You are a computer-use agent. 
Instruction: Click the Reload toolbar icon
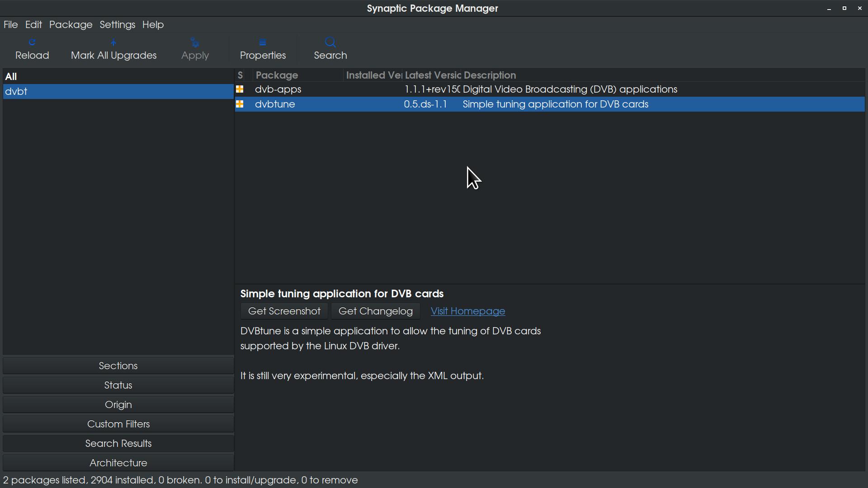[32, 43]
